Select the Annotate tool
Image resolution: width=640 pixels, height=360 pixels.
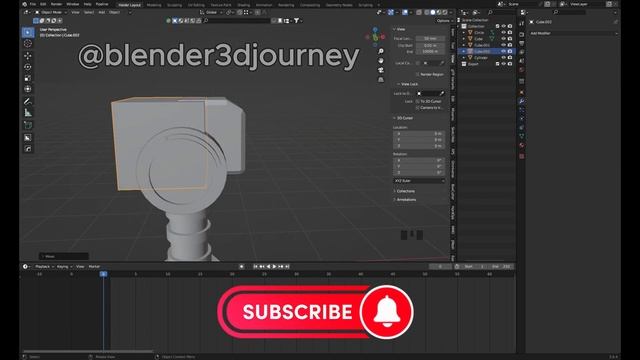(x=28, y=101)
